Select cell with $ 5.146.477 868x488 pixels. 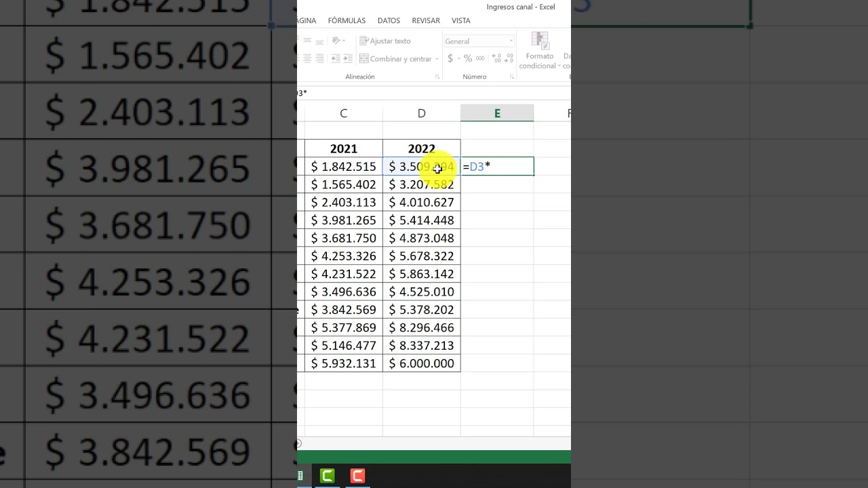tap(344, 346)
